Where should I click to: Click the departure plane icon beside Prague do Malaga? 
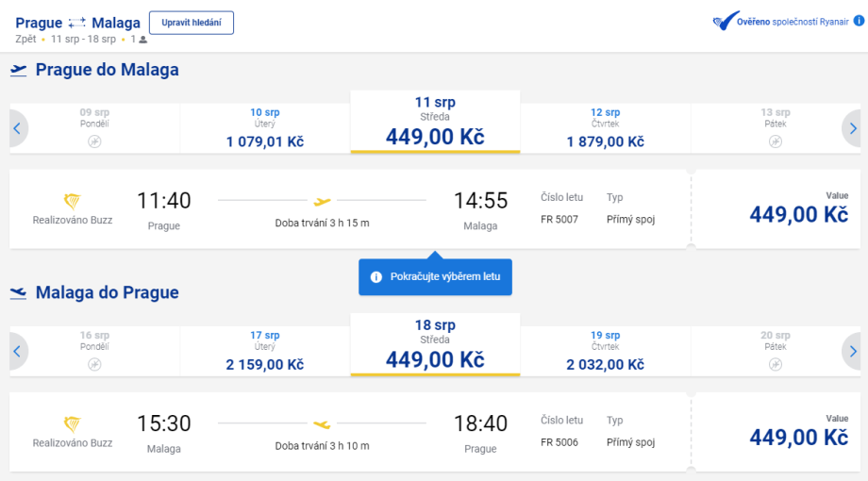pyautogui.click(x=19, y=70)
